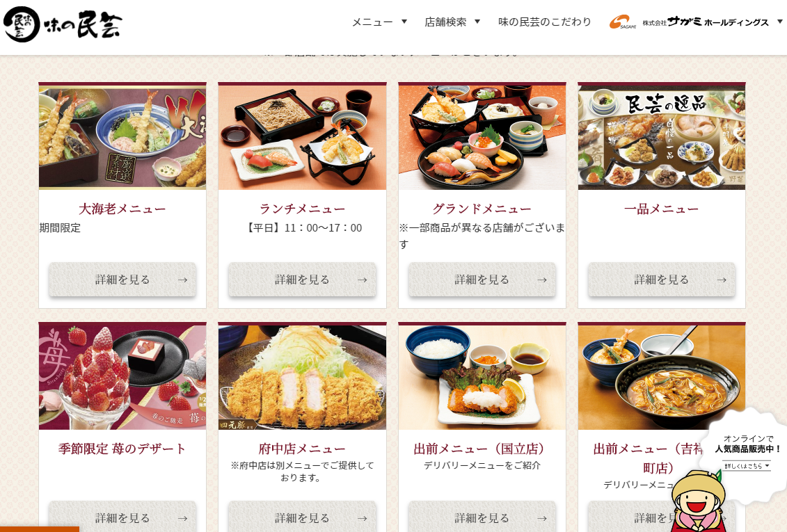
Task: Click the strawberry dessert photo
Action: [122, 376]
